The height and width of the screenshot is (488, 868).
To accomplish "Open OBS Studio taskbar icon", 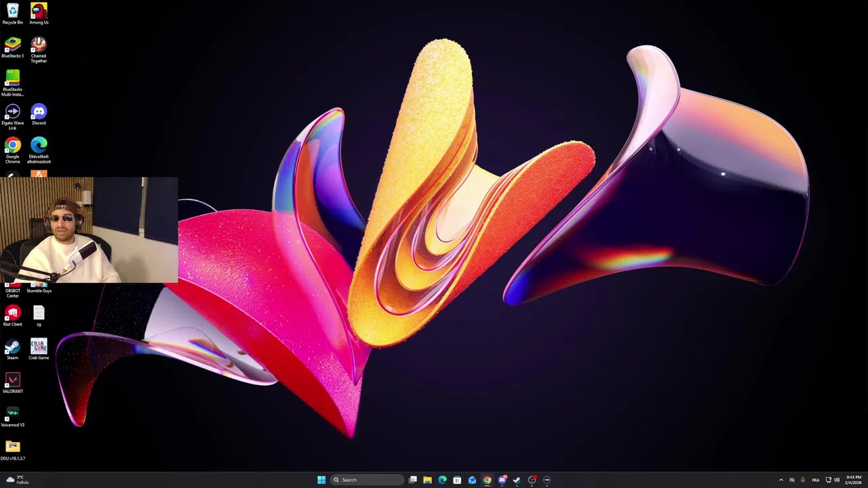I will click(532, 480).
